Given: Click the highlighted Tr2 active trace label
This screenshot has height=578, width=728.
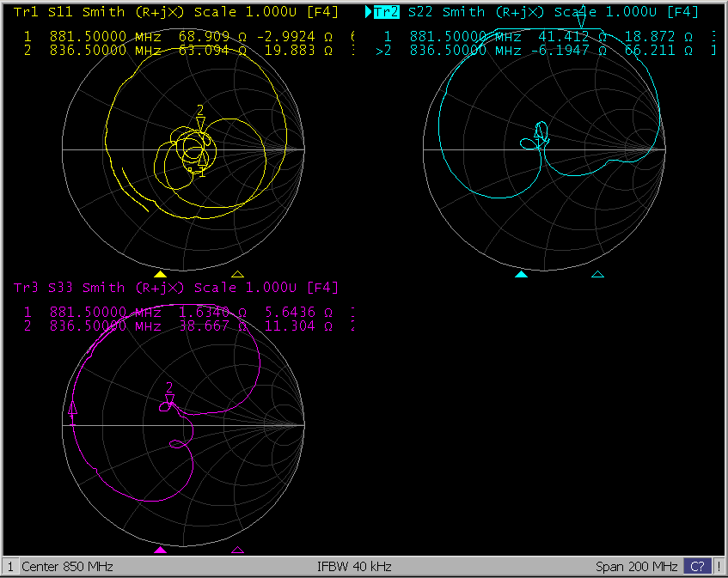Looking at the screenshot, I should coord(386,12).
